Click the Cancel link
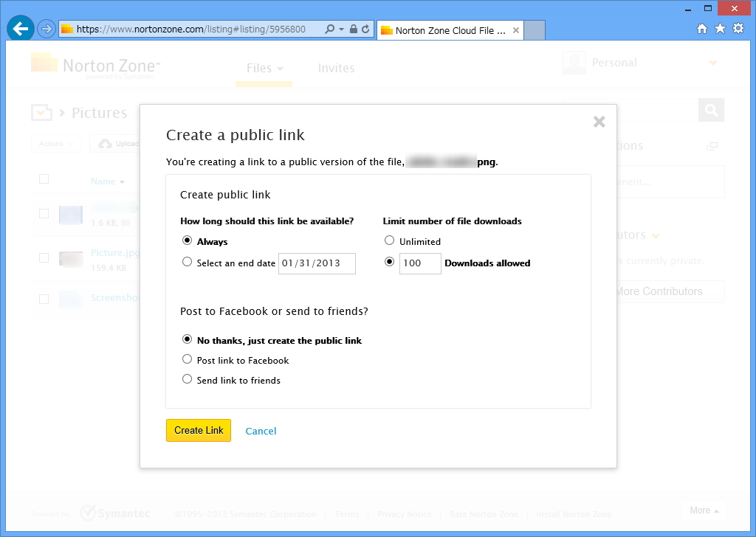 click(x=261, y=431)
